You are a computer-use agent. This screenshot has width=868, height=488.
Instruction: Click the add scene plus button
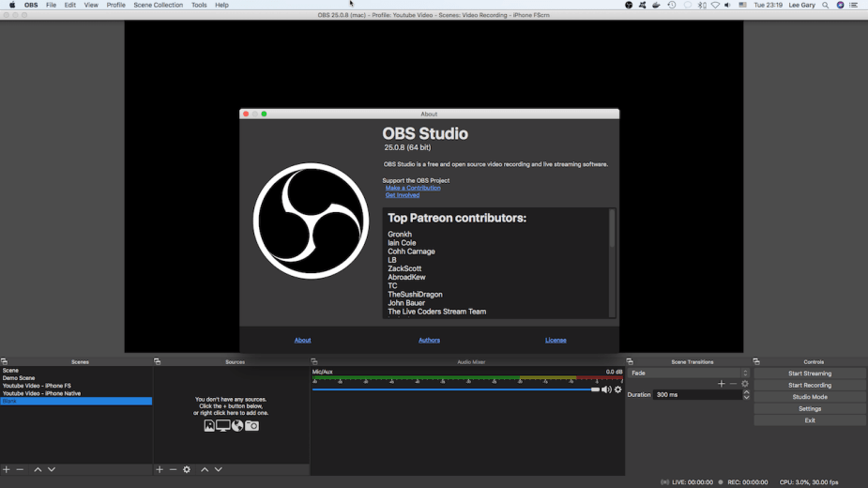pyautogui.click(x=7, y=469)
